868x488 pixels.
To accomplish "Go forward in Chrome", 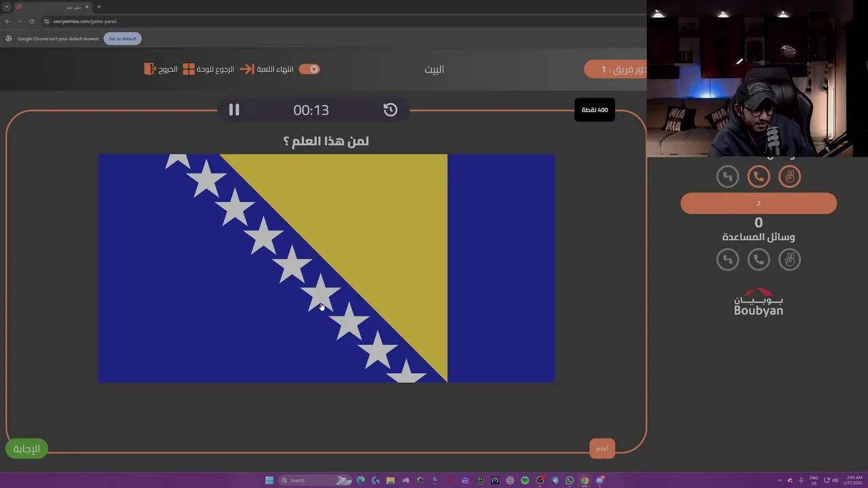I will click(x=19, y=21).
